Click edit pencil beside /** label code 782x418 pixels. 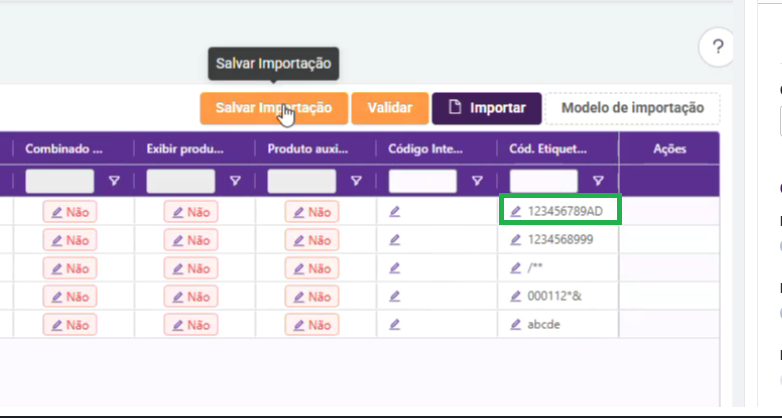(x=516, y=268)
